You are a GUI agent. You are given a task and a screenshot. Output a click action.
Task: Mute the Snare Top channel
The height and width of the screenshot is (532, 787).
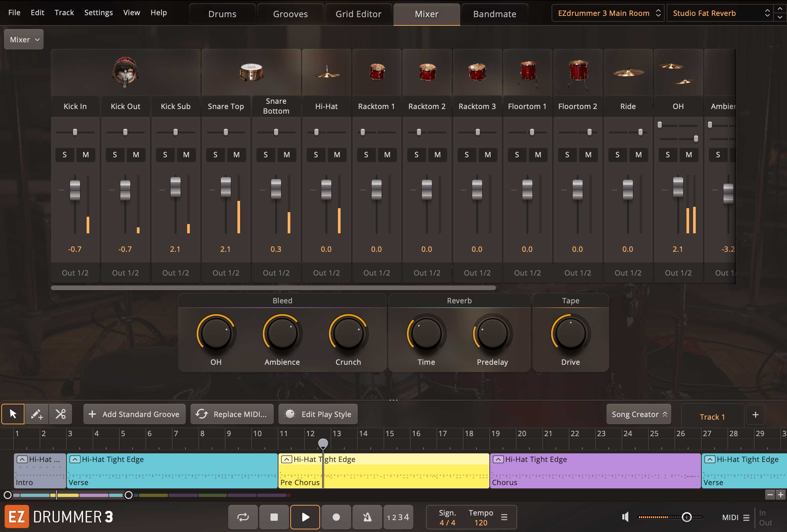pos(236,155)
